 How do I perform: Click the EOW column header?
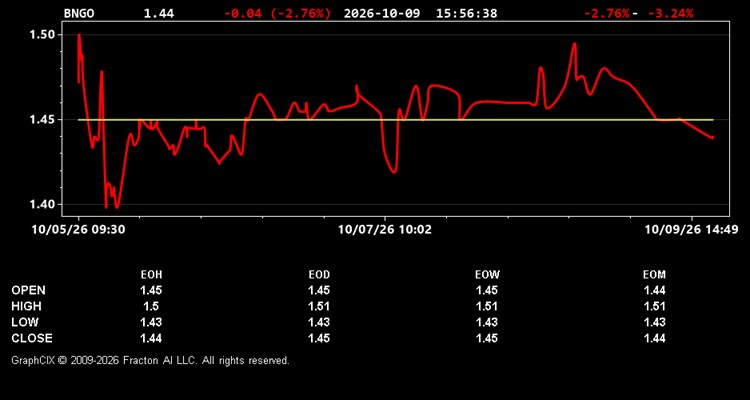[x=487, y=275]
